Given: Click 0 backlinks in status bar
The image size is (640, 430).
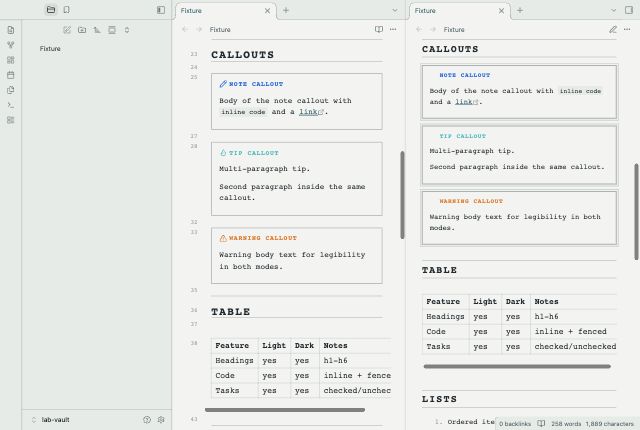Looking at the screenshot, I should 515,424.
